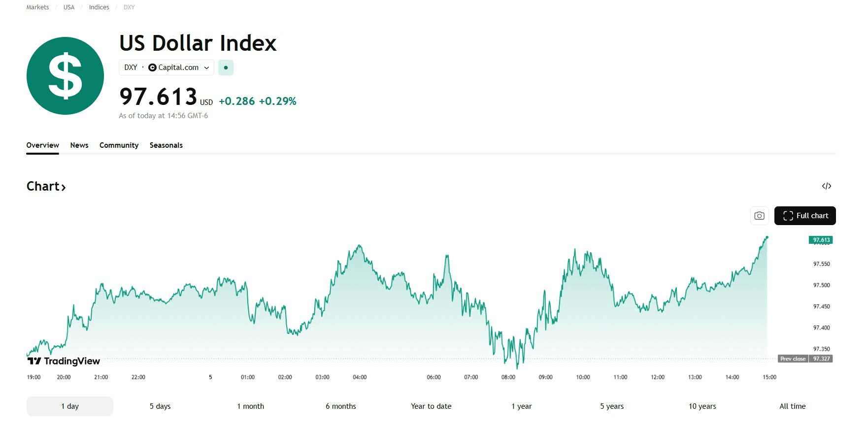868x427 pixels.
Task: Click the Capital.com source logo icon
Action: click(153, 67)
